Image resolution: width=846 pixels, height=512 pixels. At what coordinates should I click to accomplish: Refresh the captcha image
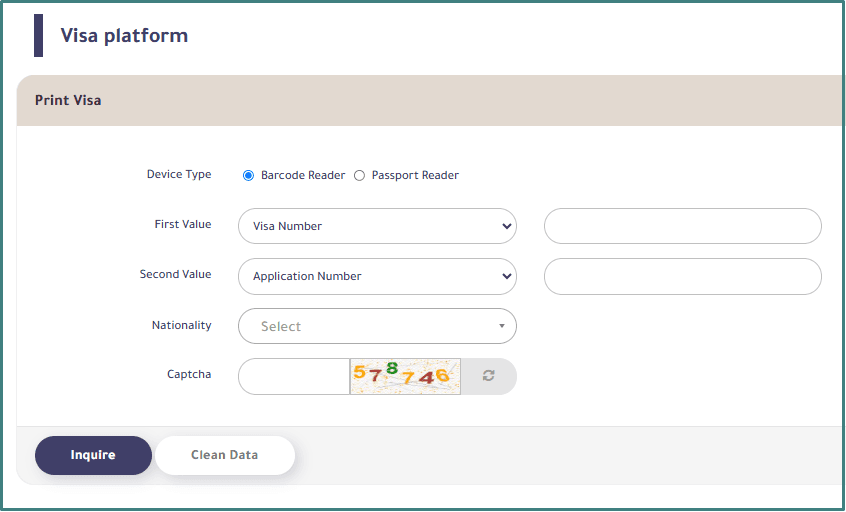(x=488, y=376)
